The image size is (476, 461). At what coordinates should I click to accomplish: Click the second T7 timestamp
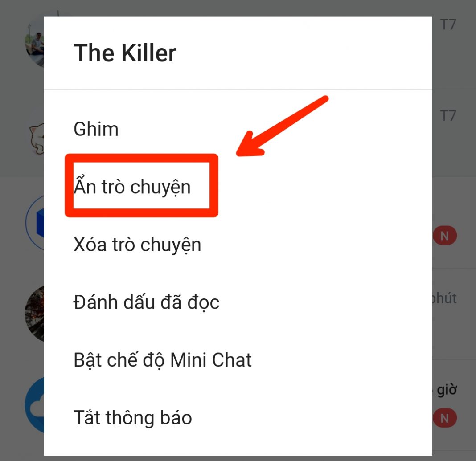[448, 115]
